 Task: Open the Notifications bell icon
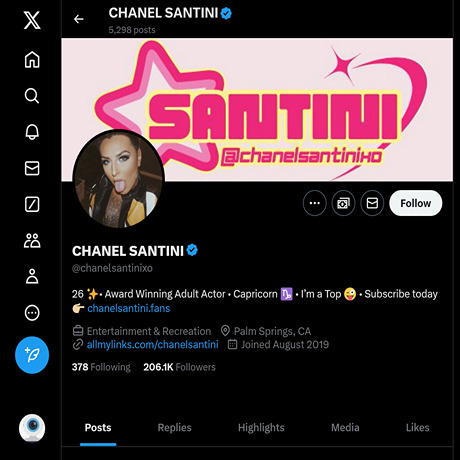32,132
